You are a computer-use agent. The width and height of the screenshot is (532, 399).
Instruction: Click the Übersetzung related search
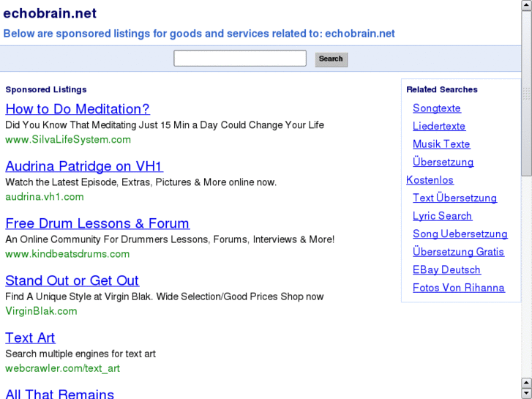(x=443, y=162)
